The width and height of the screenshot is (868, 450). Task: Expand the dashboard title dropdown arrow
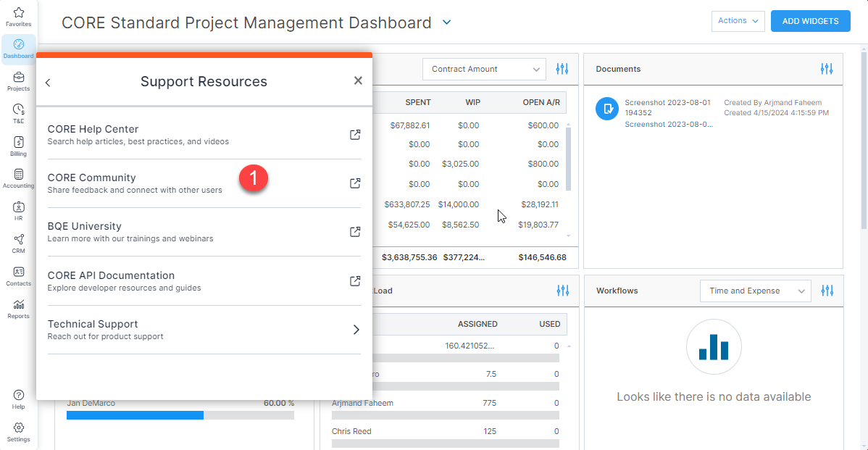(447, 22)
